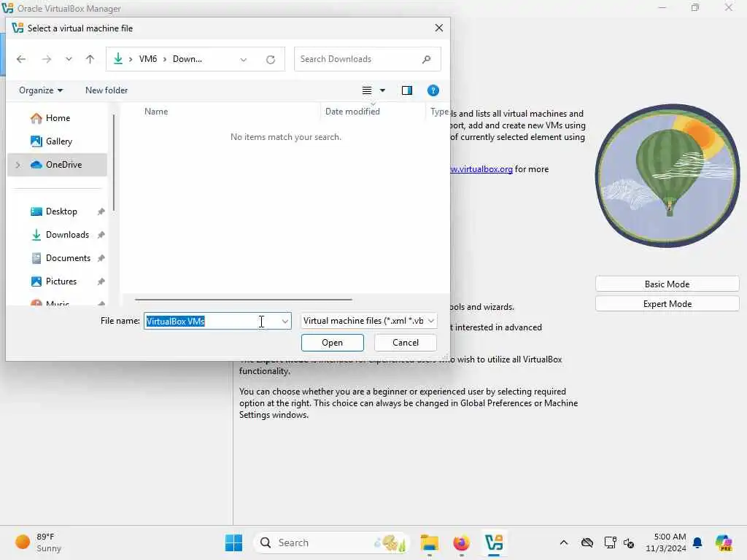
Task: Open the Virtual machine files type filter
Action: click(x=369, y=321)
